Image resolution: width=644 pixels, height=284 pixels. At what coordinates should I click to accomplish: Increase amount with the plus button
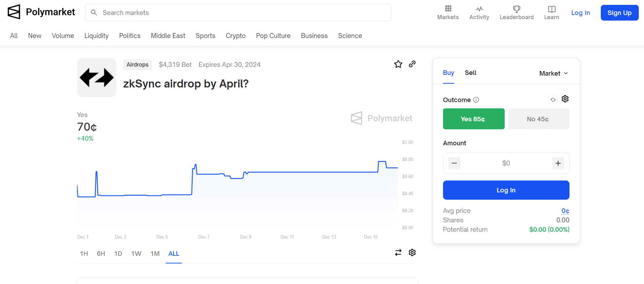click(558, 163)
